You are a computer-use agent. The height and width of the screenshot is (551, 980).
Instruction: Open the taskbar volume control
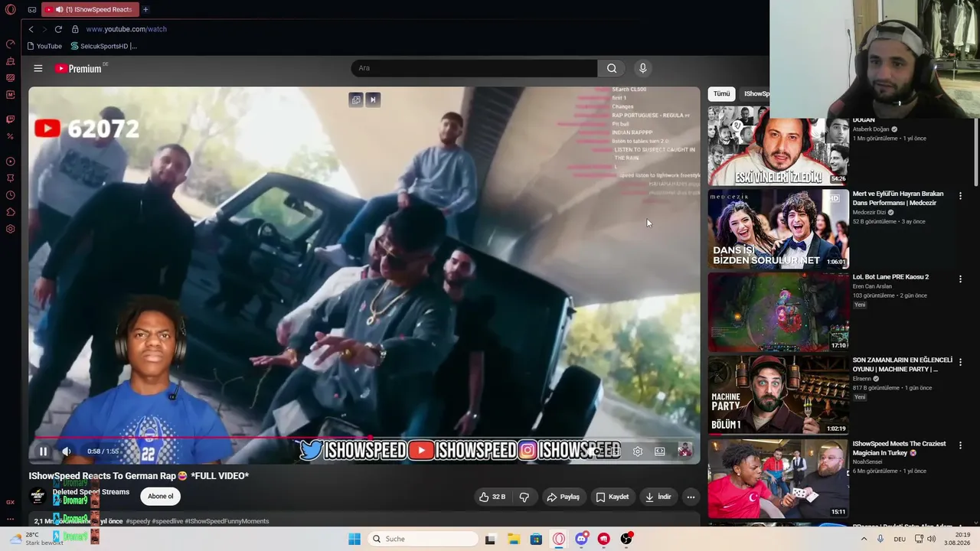932,539
